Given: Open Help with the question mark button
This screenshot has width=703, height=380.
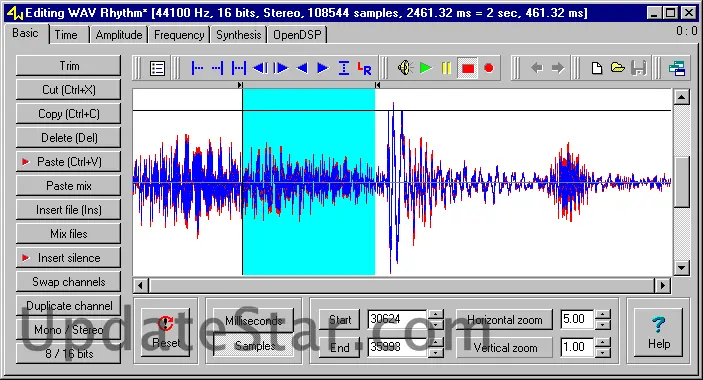Looking at the screenshot, I should point(658,332).
